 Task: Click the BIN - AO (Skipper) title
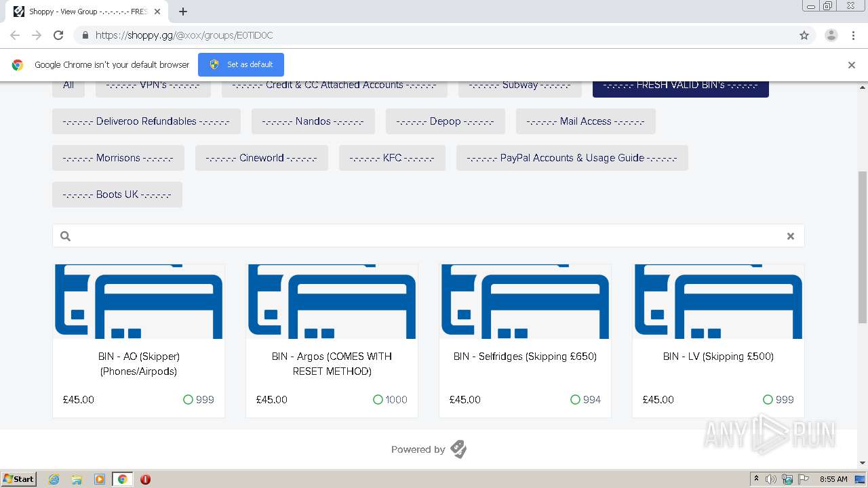tap(139, 364)
